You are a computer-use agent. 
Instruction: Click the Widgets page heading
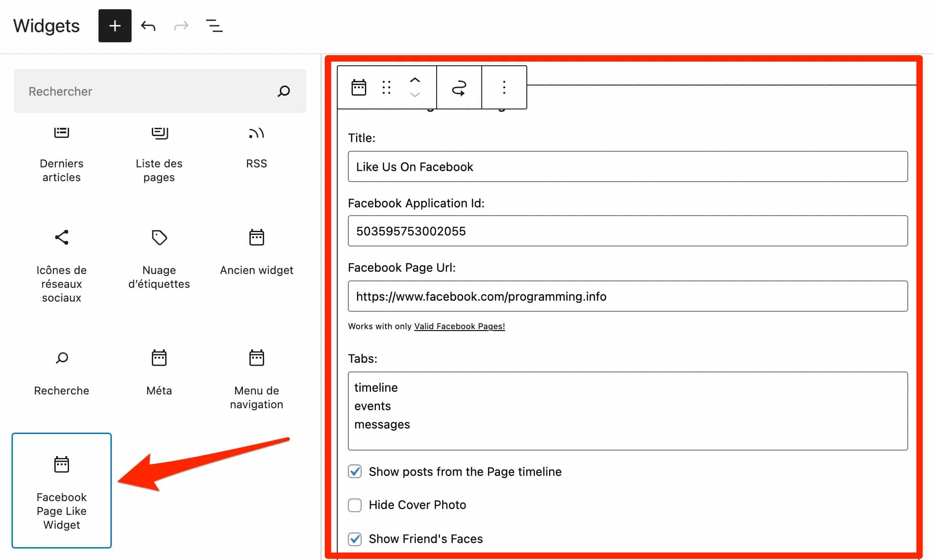46,26
